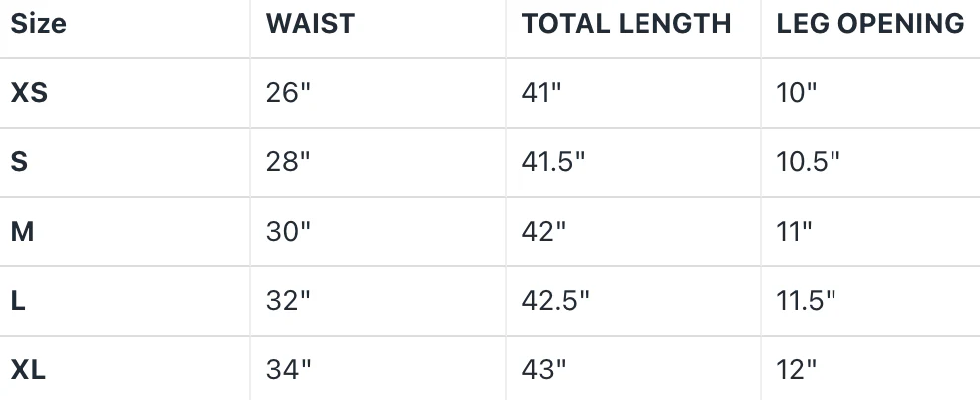This screenshot has height=400, width=980.
Task: Click the 28" waist measurement cell
Action: point(288,162)
